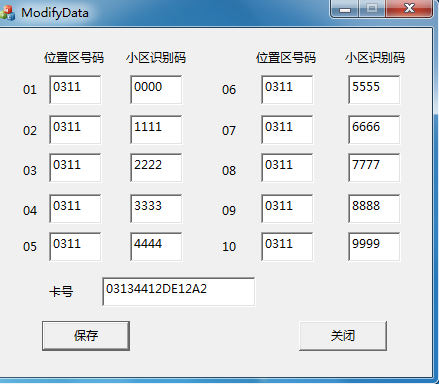Focus the 卡号 input field

[x=179, y=292]
